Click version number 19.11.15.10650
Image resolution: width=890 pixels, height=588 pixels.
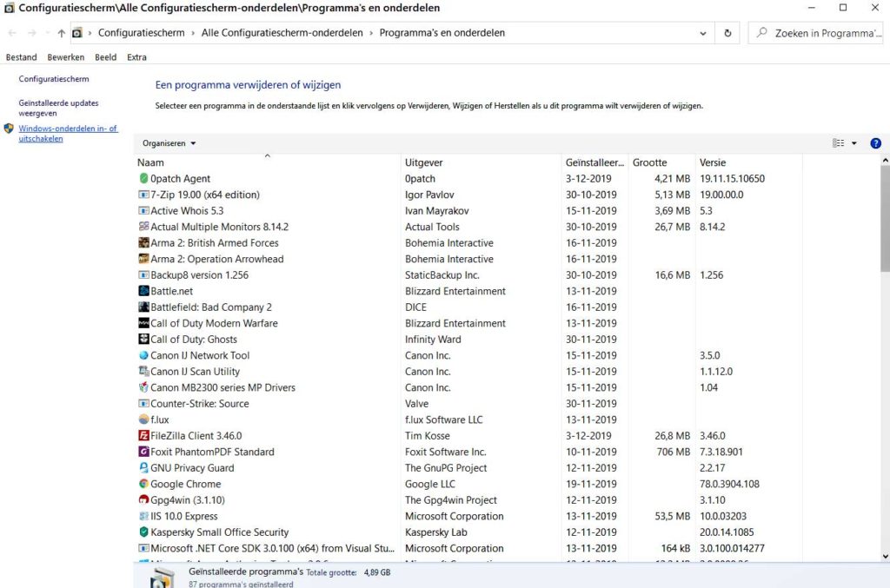click(x=732, y=179)
